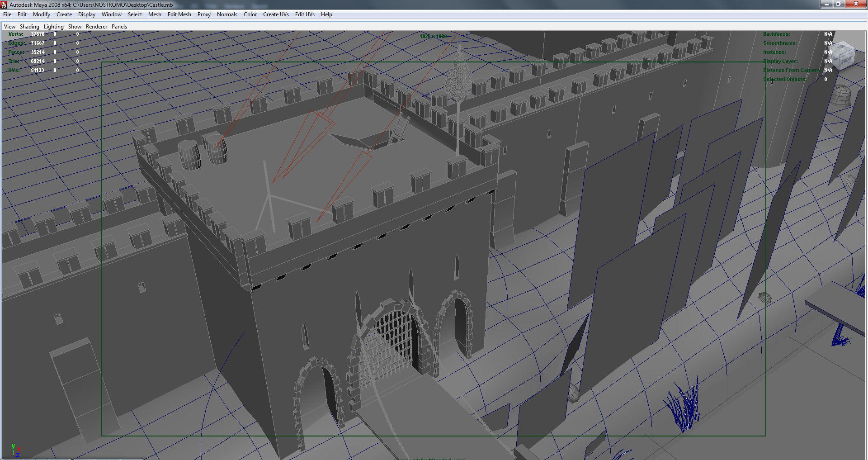868x460 pixels.
Task: Open the Select menu
Action: tap(135, 14)
